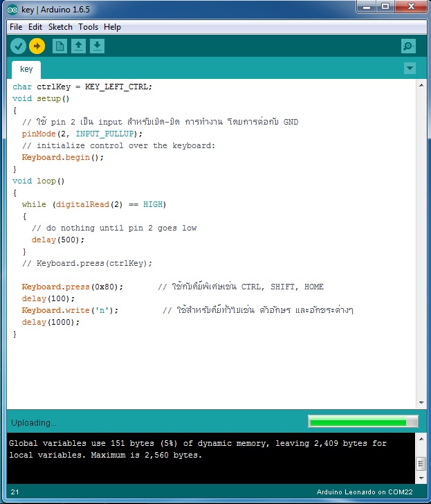Image resolution: width=431 pixels, height=504 pixels.
Task: Click the Upload arrow button
Action: point(37,46)
